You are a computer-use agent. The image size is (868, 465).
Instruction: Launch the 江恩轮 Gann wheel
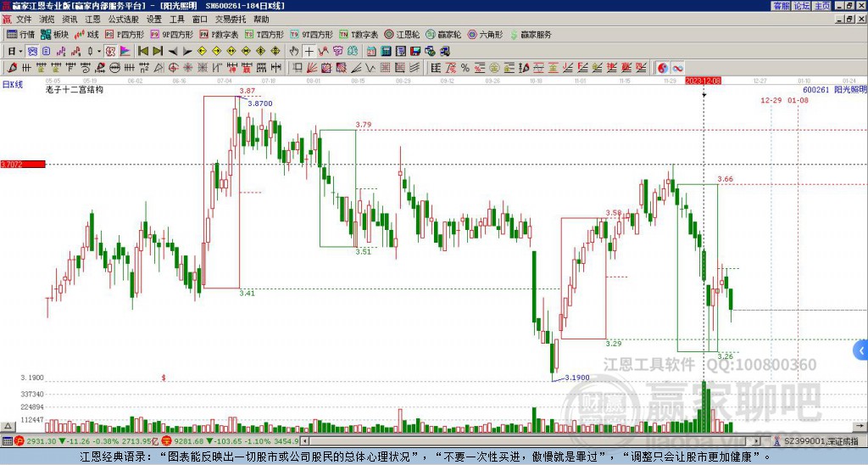point(402,35)
